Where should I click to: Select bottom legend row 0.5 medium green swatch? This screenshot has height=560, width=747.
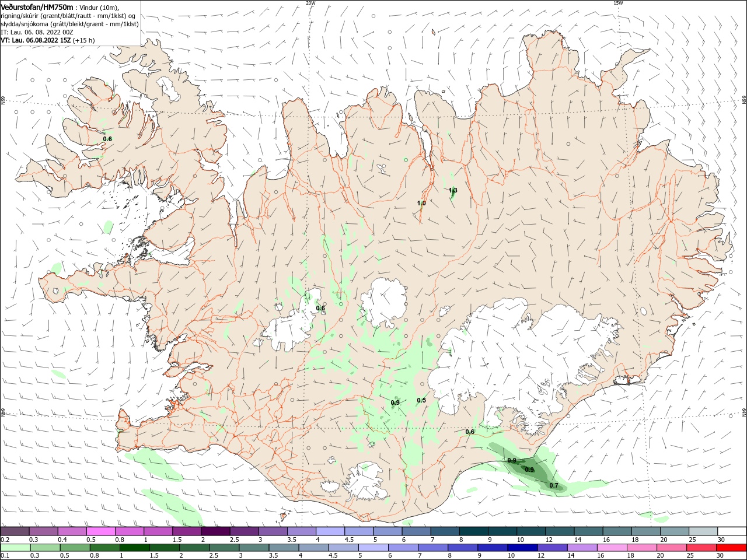(x=75, y=548)
